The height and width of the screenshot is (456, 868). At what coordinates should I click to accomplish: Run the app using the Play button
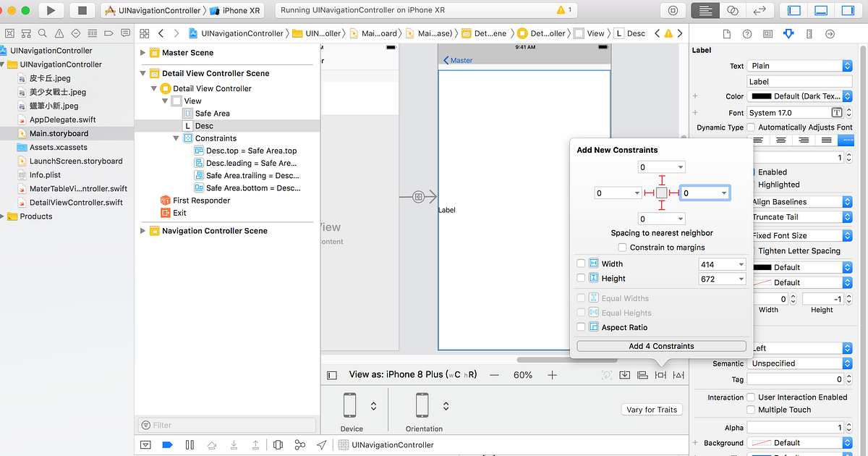49,10
